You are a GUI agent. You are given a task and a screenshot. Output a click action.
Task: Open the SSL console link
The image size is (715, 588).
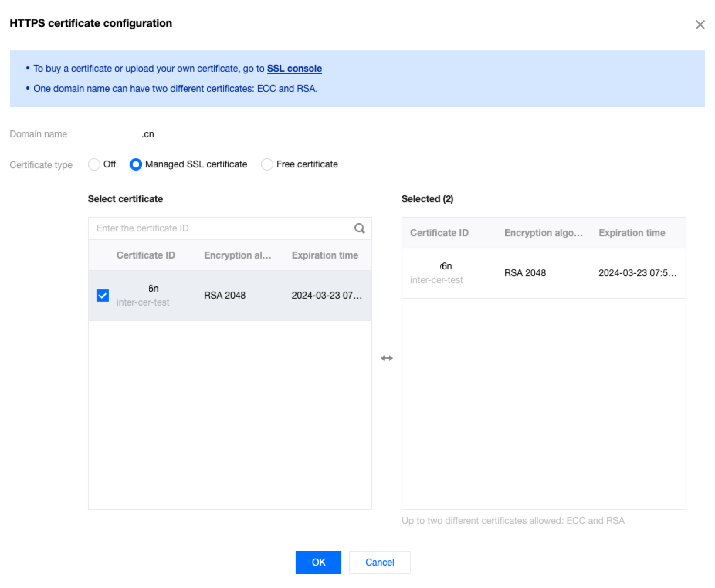click(294, 69)
